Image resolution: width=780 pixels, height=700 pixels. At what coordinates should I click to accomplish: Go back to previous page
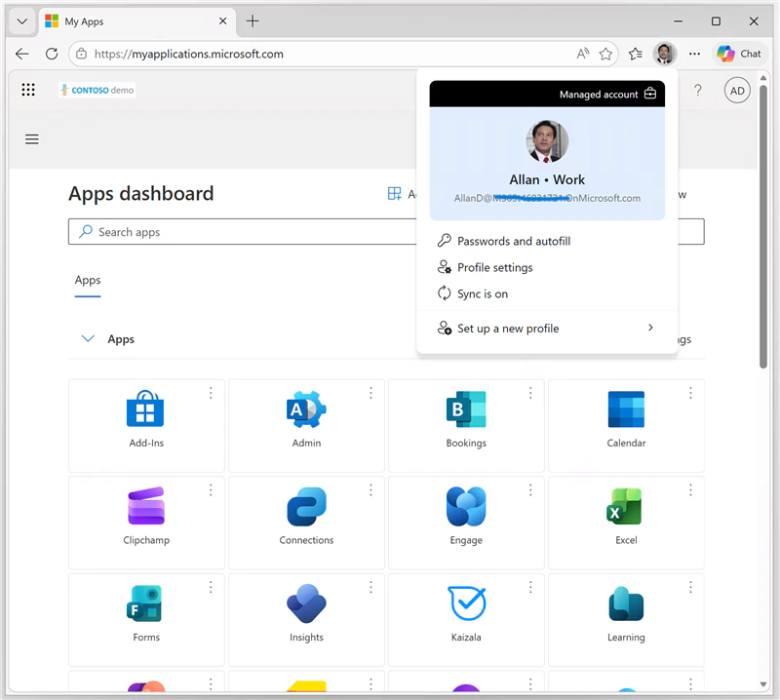point(21,54)
